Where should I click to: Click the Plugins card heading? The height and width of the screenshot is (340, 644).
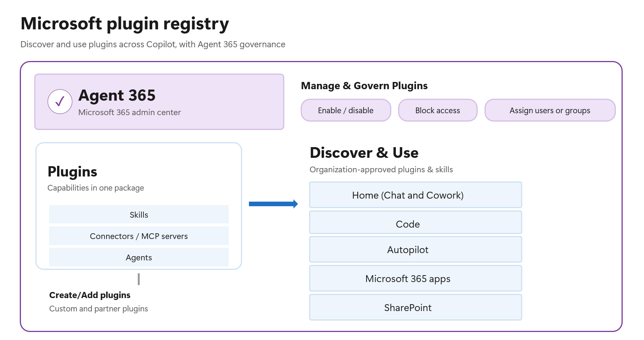[72, 172]
